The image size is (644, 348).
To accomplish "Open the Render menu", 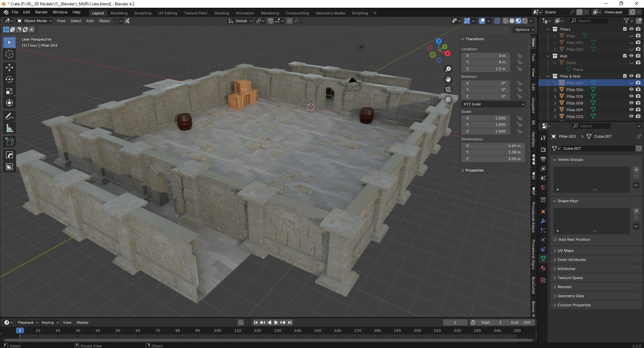I will [41, 12].
